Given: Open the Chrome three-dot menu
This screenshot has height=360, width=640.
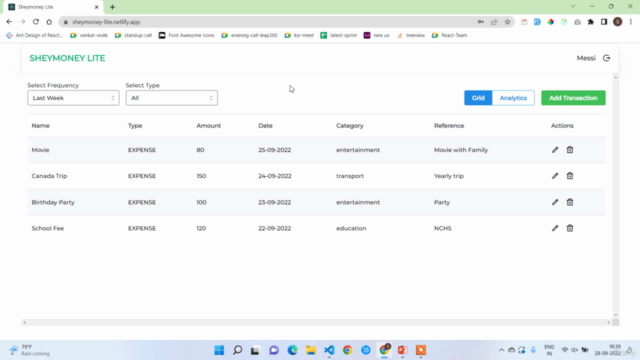Looking at the screenshot, I should tap(631, 22).
